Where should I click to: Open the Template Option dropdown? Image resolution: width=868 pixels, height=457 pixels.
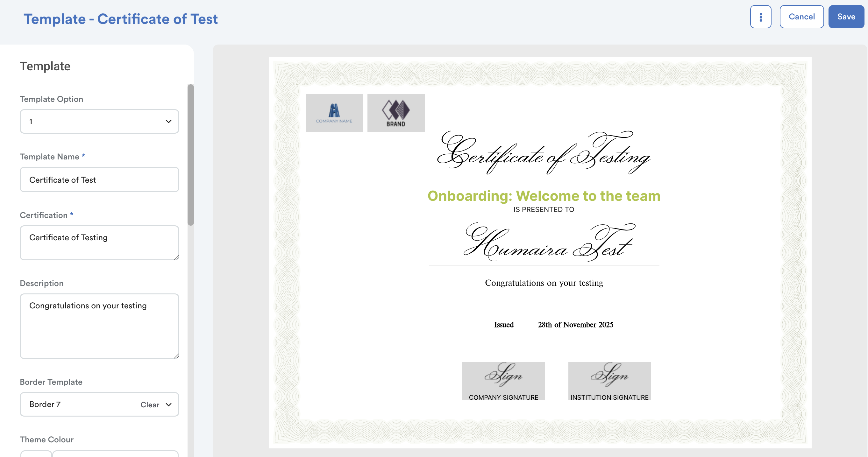point(99,121)
